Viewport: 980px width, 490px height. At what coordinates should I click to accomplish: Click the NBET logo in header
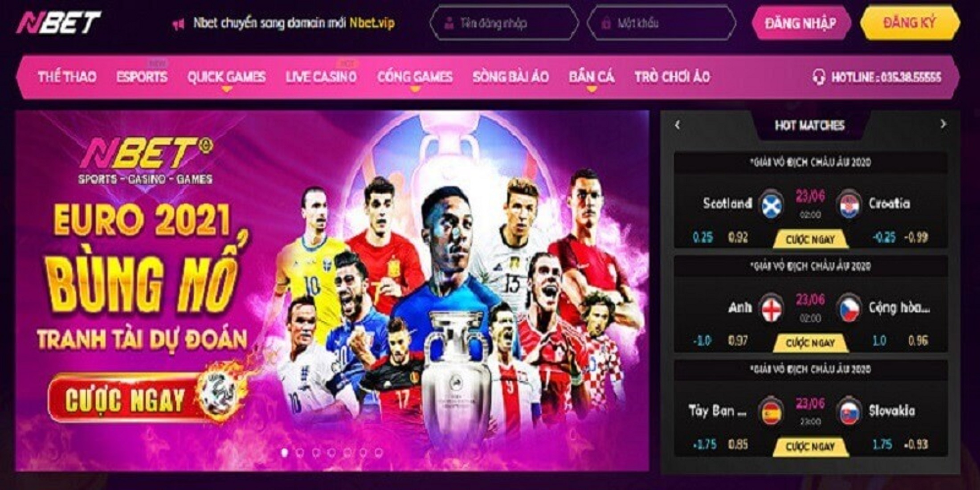[59, 22]
